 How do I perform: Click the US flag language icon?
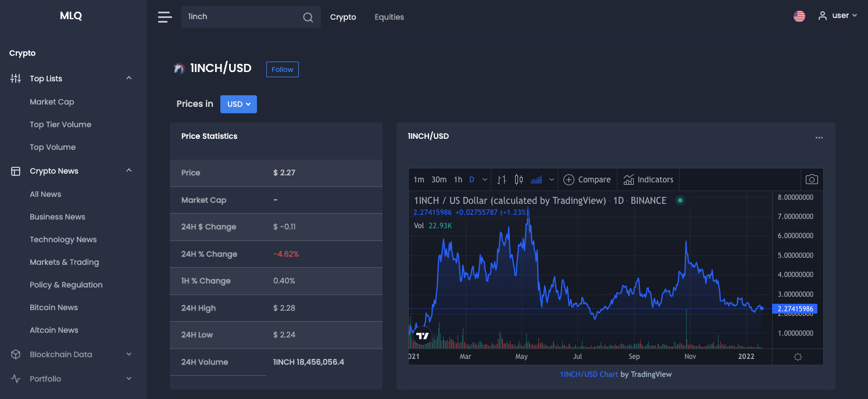click(x=799, y=16)
